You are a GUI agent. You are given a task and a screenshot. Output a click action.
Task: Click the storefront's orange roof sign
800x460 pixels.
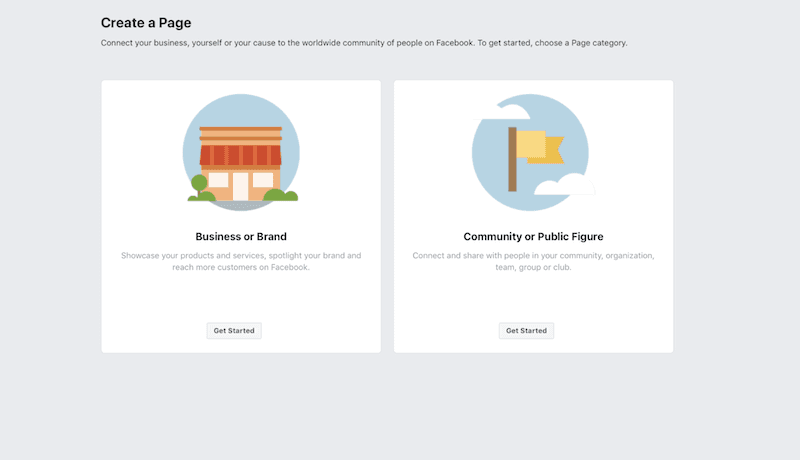(240, 135)
